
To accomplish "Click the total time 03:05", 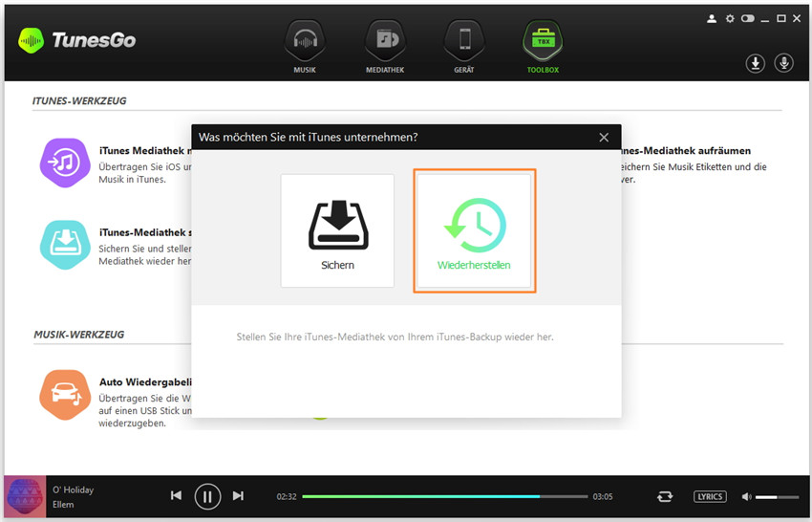I will pos(603,496).
